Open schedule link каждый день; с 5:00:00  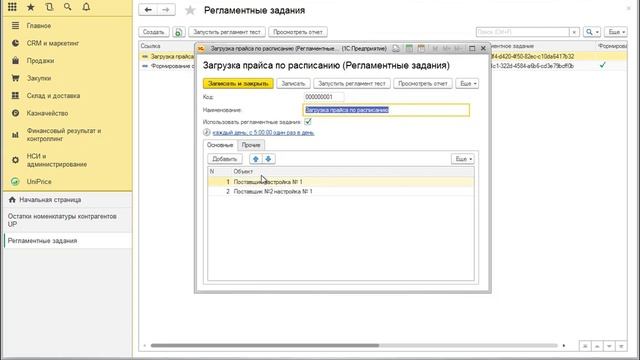tap(263, 133)
